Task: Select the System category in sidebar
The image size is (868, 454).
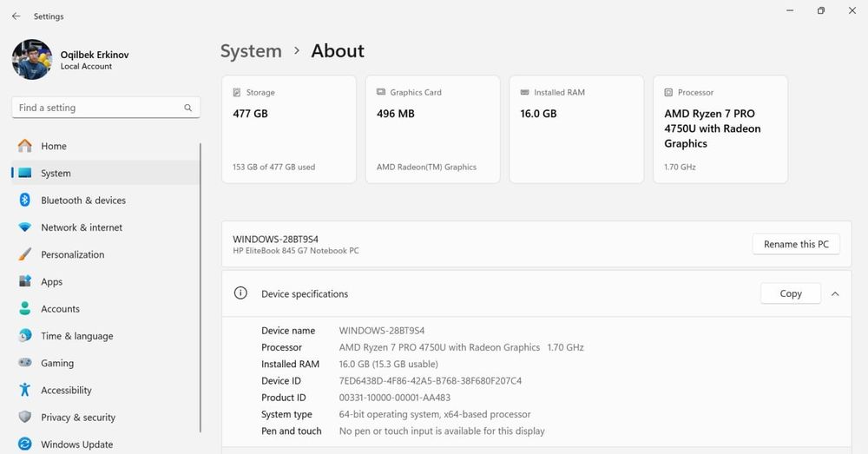Action: point(105,173)
